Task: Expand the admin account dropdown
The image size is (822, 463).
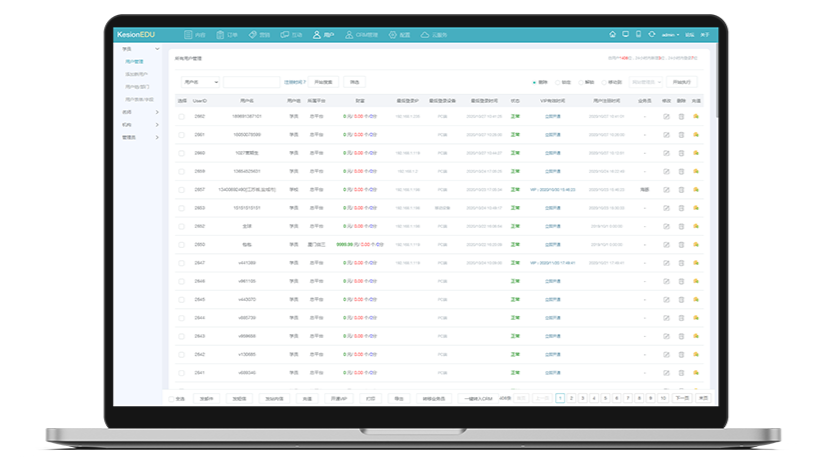Action: [671, 34]
